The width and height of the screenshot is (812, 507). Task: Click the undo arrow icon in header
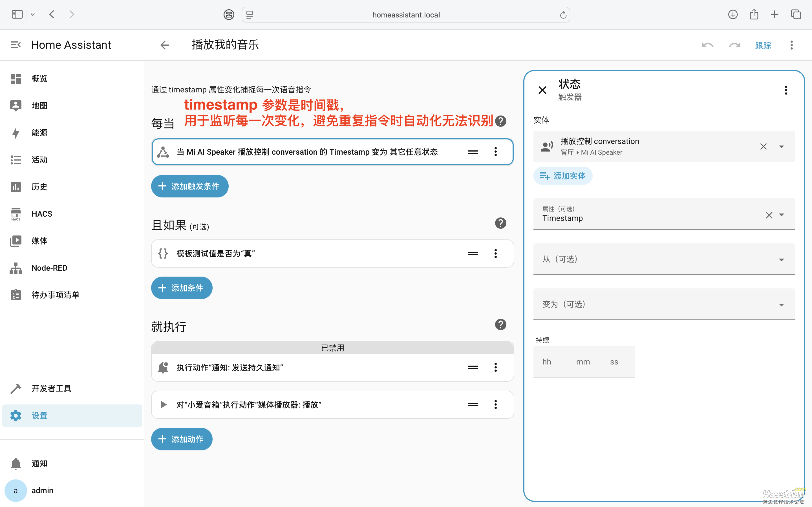[x=707, y=45]
